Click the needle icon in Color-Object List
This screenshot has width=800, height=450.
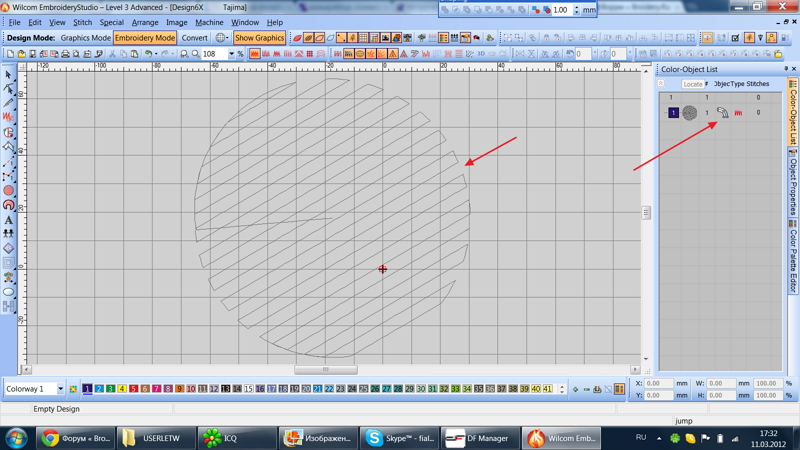722,113
